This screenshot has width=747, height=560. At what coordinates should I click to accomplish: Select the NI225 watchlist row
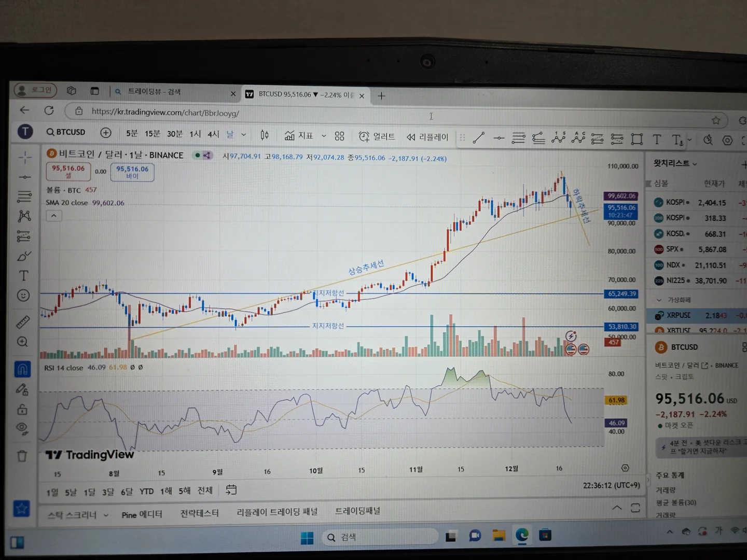pos(698,281)
